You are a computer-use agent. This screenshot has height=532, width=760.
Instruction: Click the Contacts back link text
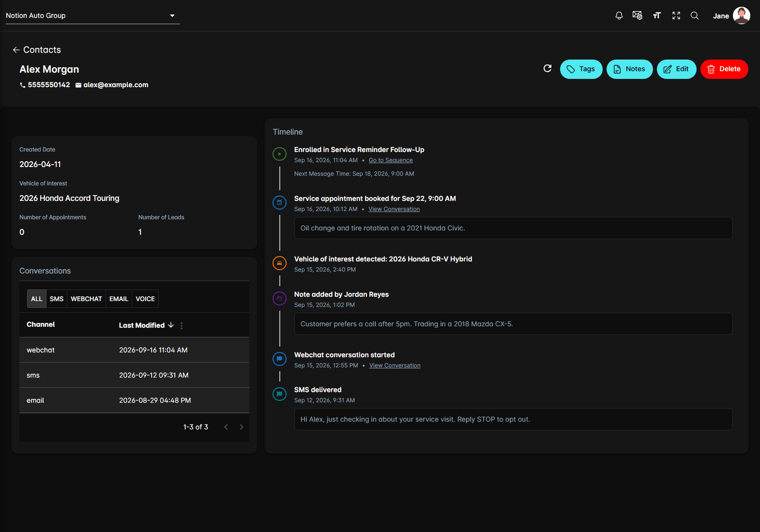pyautogui.click(x=42, y=50)
